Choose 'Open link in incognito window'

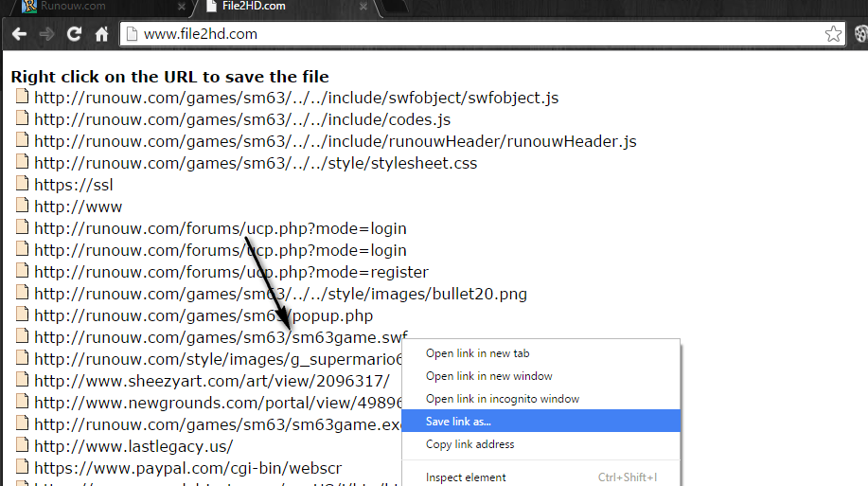540,399
